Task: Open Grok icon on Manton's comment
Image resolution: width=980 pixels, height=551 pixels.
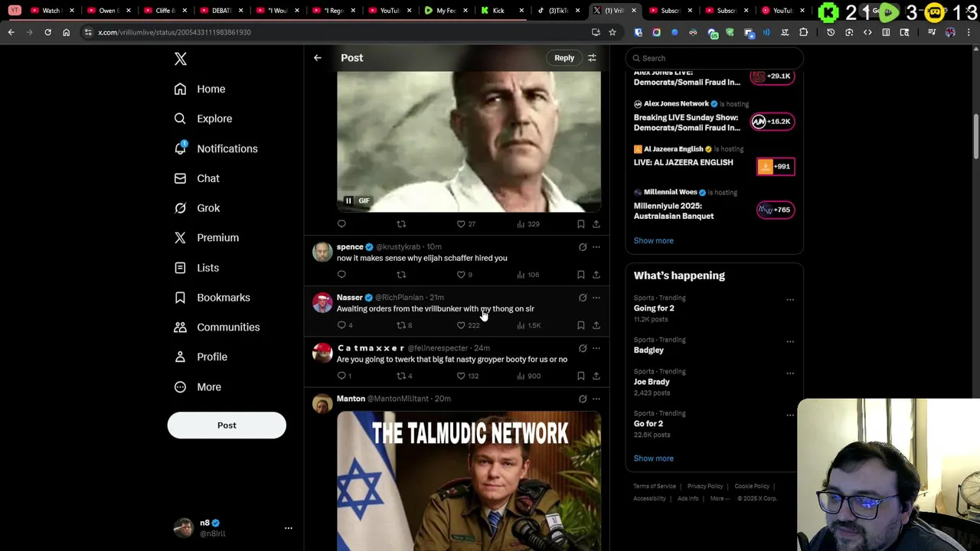Action: (x=583, y=399)
